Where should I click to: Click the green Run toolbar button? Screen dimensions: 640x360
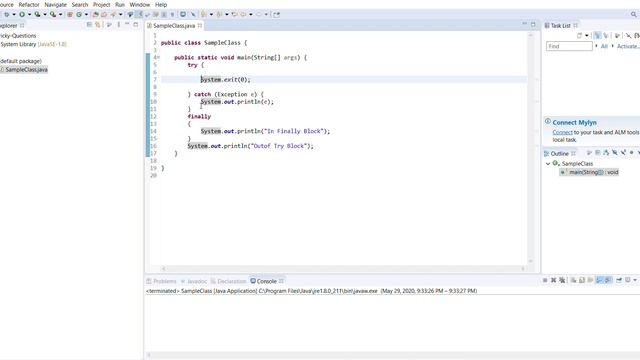coord(22,14)
